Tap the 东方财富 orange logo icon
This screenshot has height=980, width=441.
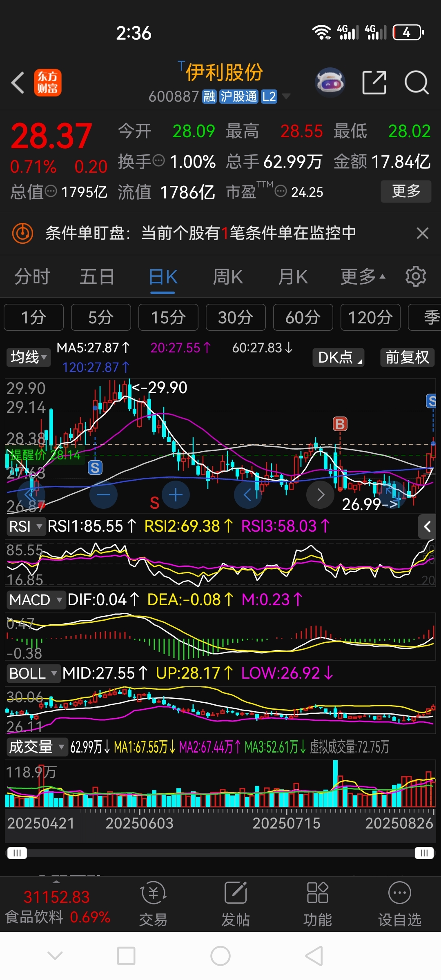click(x=48, y=82)
